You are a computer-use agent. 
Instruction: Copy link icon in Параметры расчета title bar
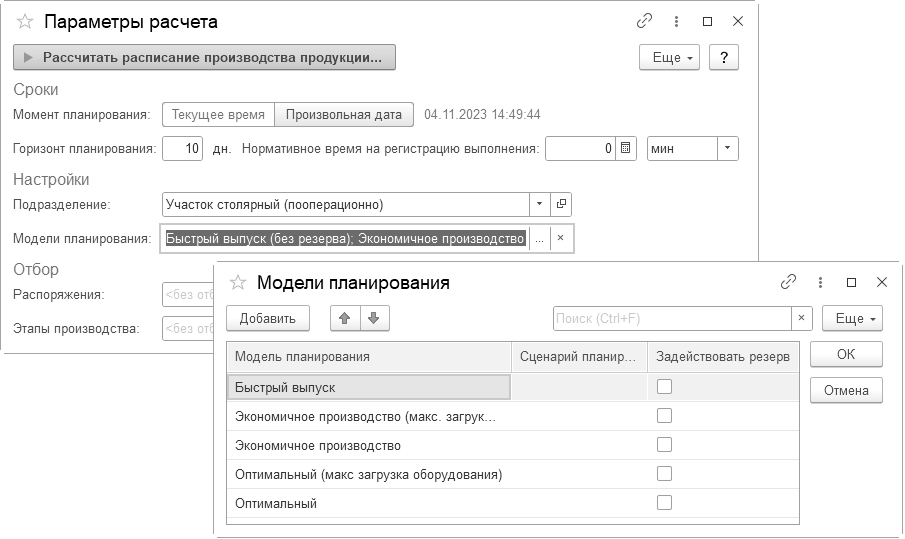645,21
